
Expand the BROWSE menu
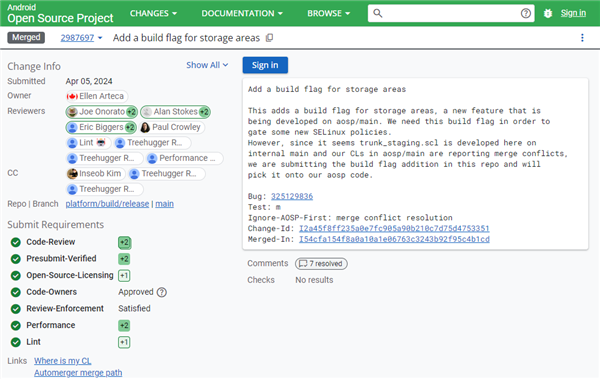click(329, 13)
